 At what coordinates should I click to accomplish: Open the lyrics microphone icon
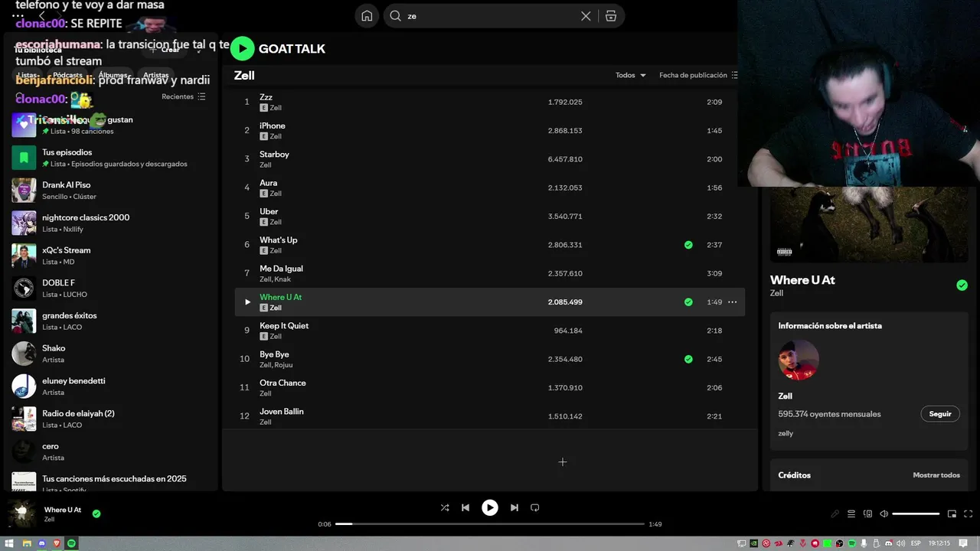pos(835,514)
